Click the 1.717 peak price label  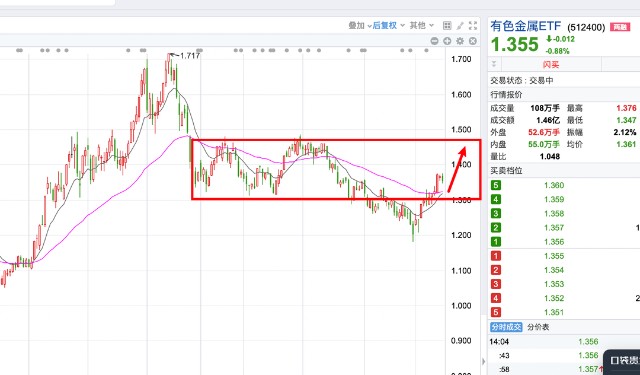coord(190,56)
